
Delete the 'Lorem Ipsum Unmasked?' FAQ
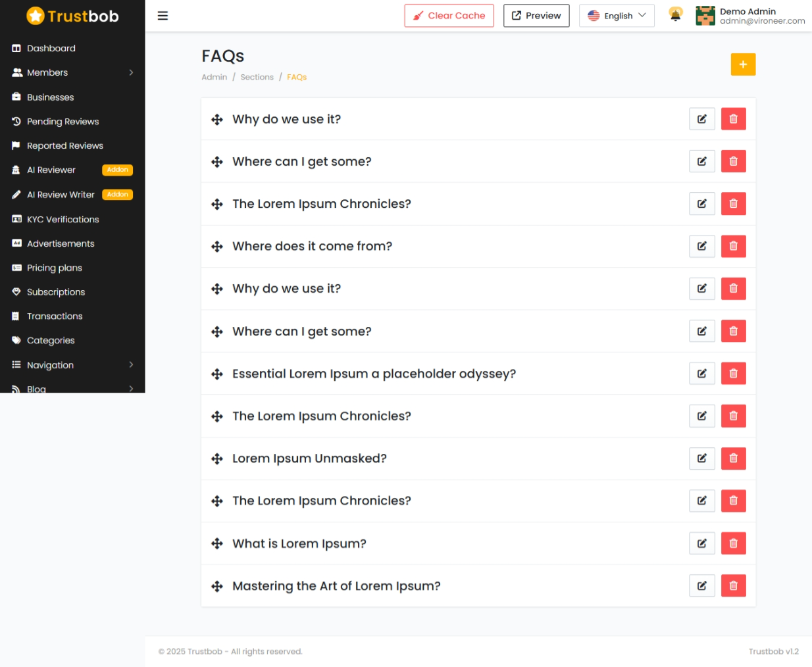click(x=733, y=458)
